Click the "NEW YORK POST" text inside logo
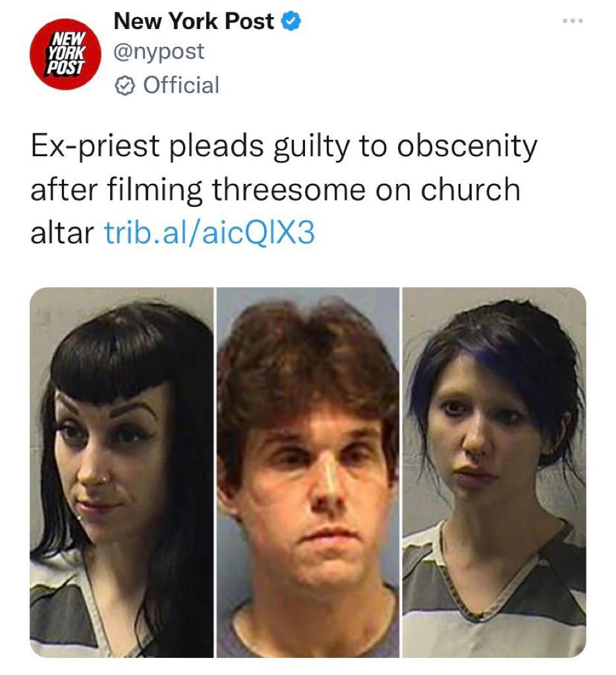 (x=65, y=53)
